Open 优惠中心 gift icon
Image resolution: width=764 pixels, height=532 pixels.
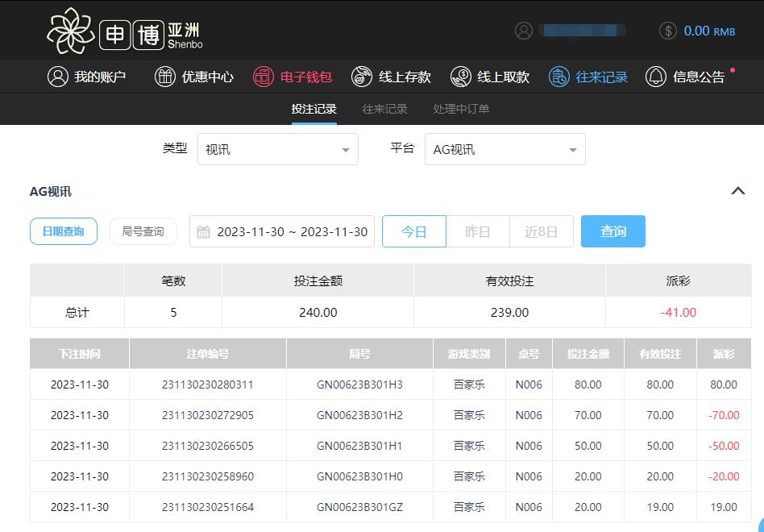click(164, 77)
